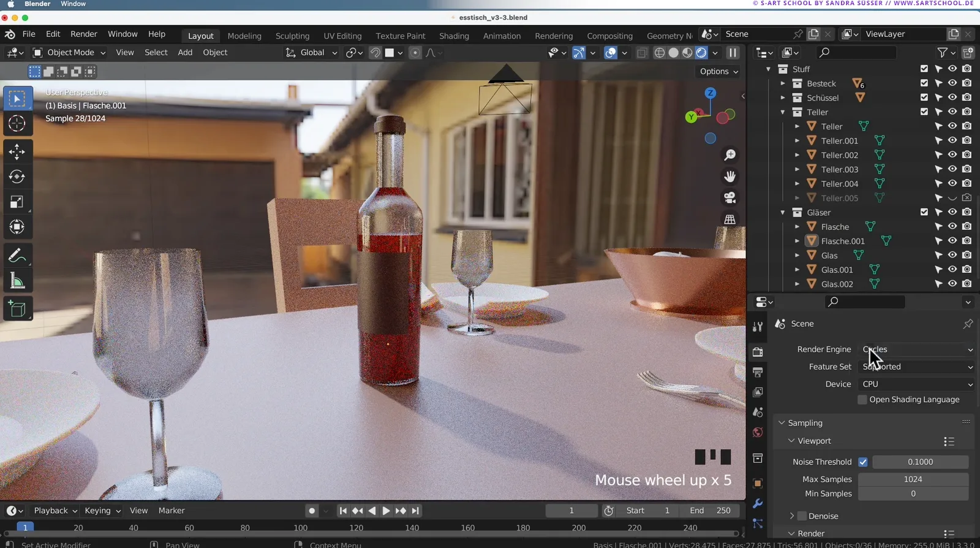Switch perspective/orthographic with grid icon
This screenshot has width=980, height=548.
coord(729,219)
